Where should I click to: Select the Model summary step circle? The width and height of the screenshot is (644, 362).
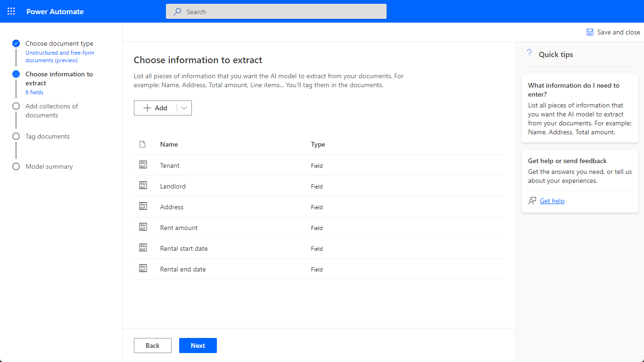16,166
